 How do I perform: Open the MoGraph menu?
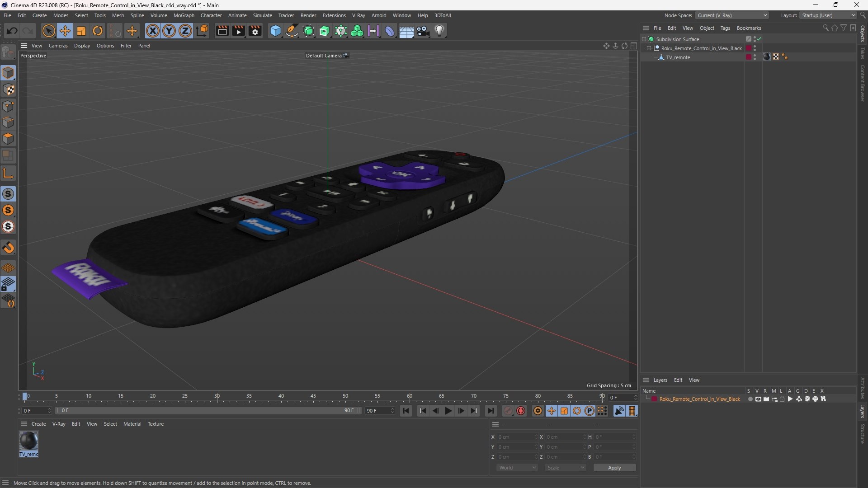pyautogui.click(x=184, y=15)
